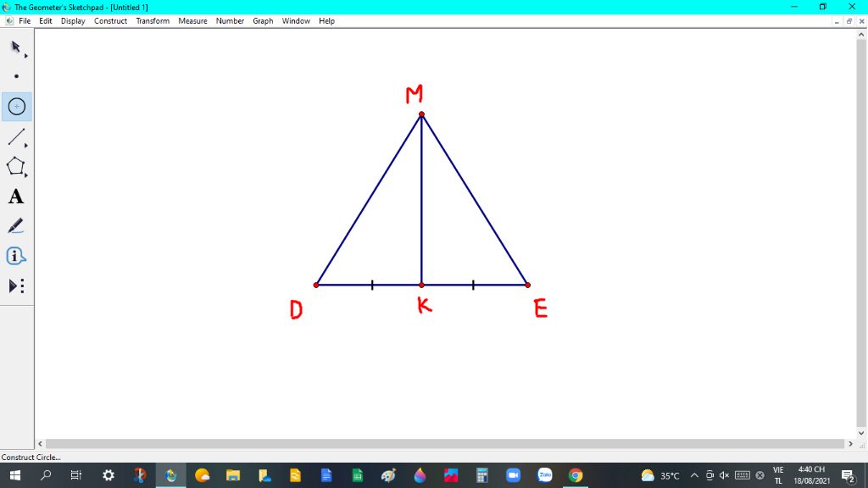
Task: Select the Marker pen tool
Action: tap(16, 226)
